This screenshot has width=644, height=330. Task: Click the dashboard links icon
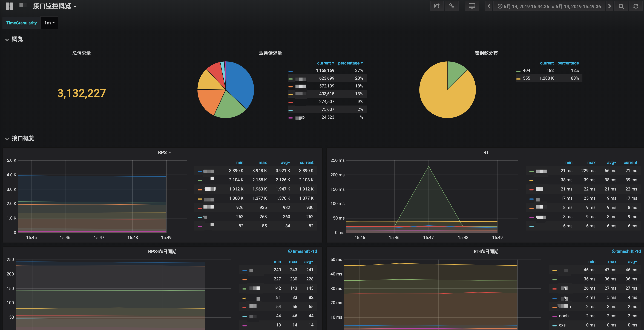pyautogui.click(x=452, y=6)
